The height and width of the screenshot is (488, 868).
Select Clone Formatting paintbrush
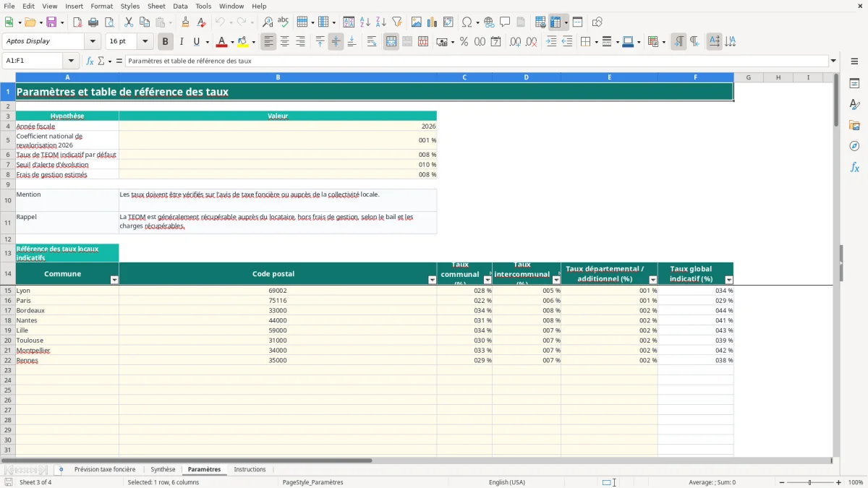[185, 22]
